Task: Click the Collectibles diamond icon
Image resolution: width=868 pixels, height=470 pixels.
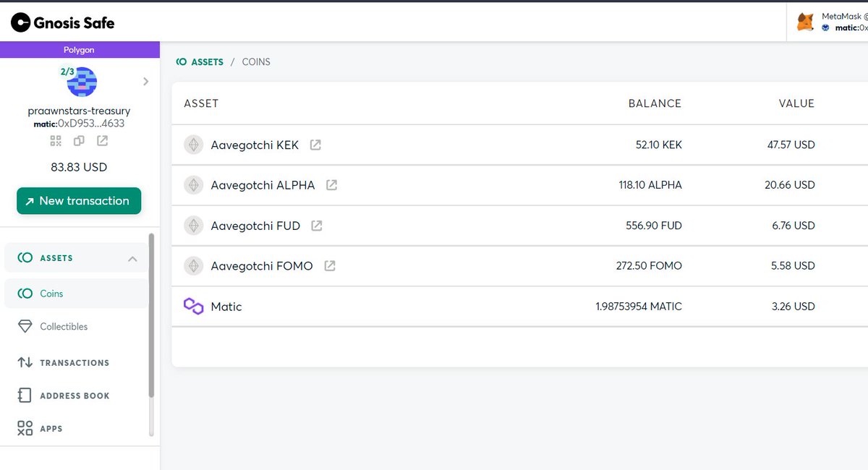Action: pos(25,327)
